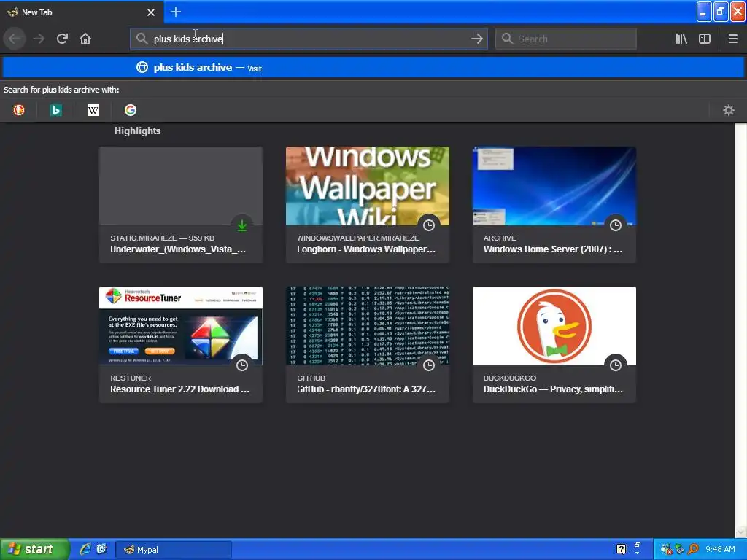747x560 pixels.
Task: Click 'STATIC.MIRAHEZE — 959 KB' label
Action: pyautogui.click(x=162, y=238)
